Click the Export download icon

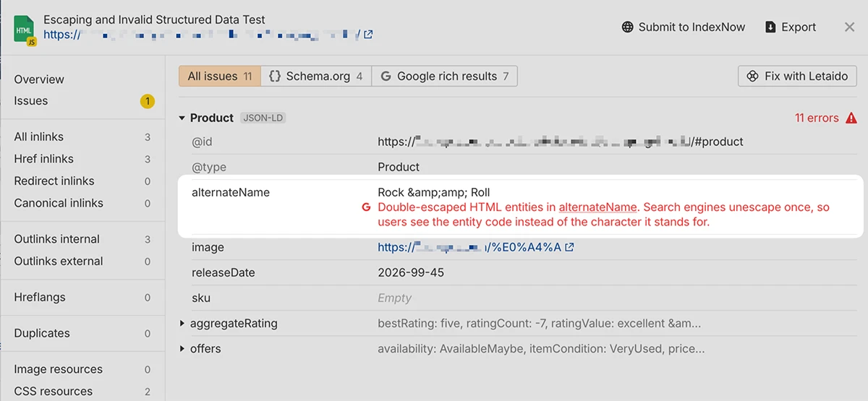[x=770, y=27]
